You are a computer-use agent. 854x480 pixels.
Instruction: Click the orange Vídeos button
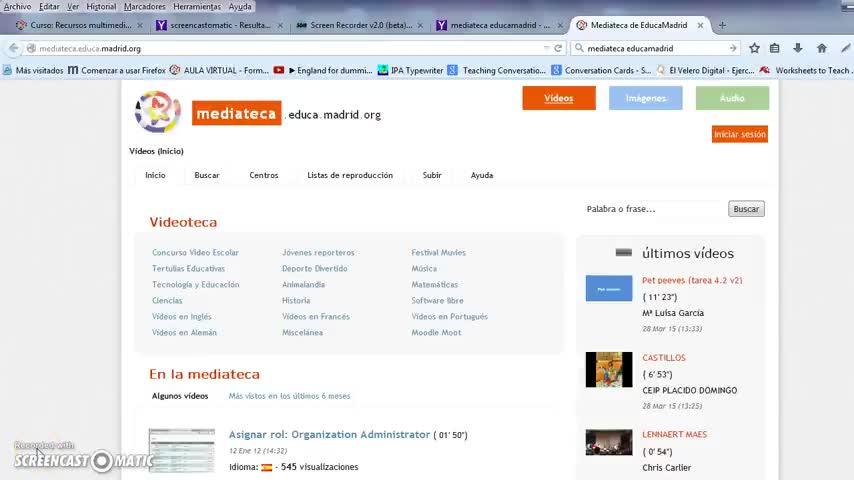pyautogui.click(x=559, y=98)
